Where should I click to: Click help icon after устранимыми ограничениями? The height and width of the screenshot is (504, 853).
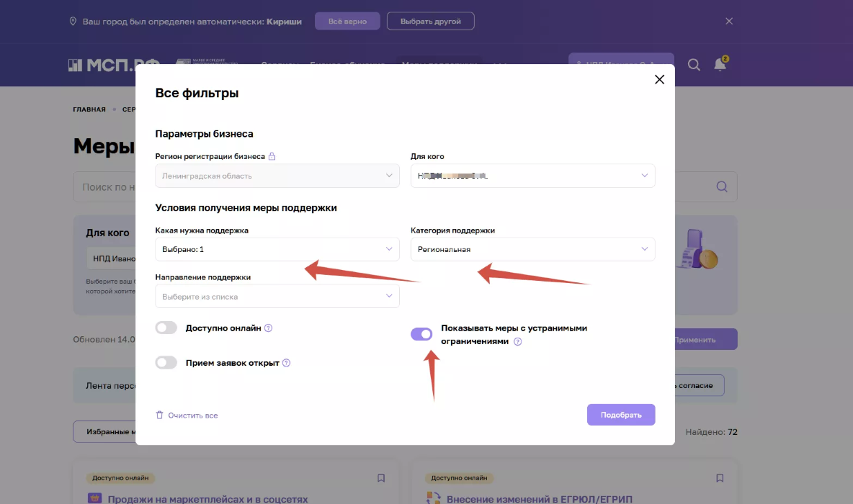tap(517, 342)
